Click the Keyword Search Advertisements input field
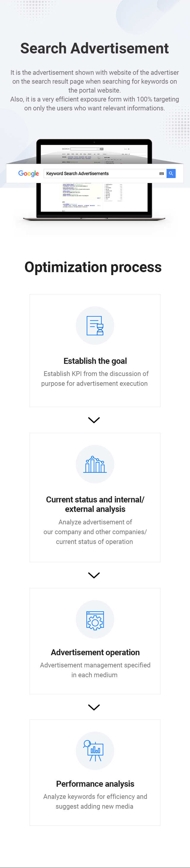The height and width of the screenshot is (868, 190). click(x=105, y=174)
